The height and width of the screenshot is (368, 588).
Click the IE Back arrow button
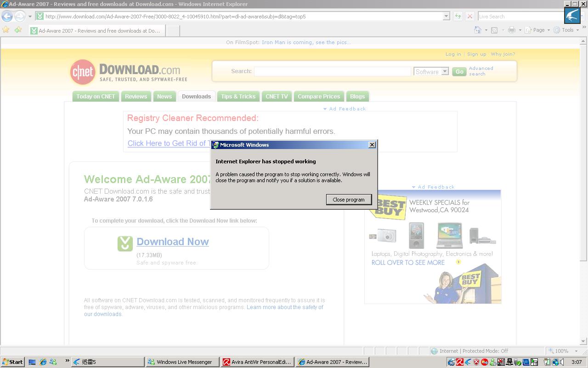(7, 17)
